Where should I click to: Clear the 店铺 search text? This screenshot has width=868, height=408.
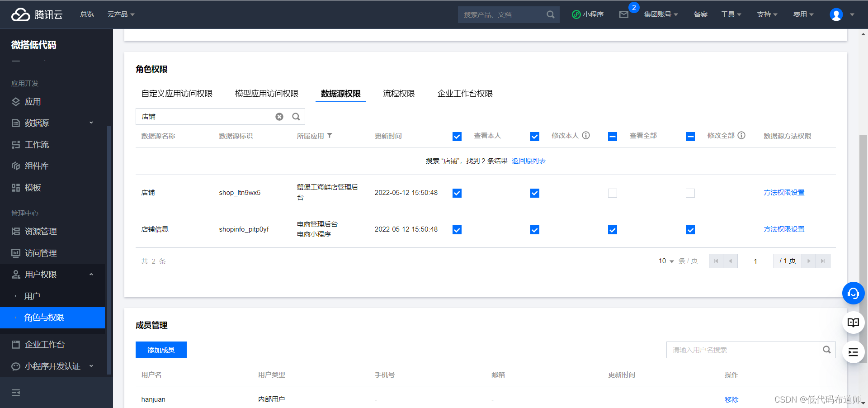[279, 117]
